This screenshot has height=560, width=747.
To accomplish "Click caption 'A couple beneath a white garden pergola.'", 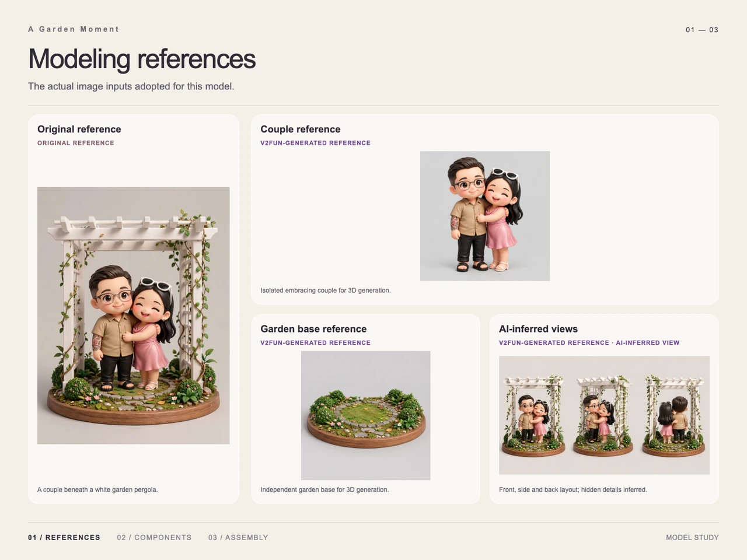I will coord(97,489).
